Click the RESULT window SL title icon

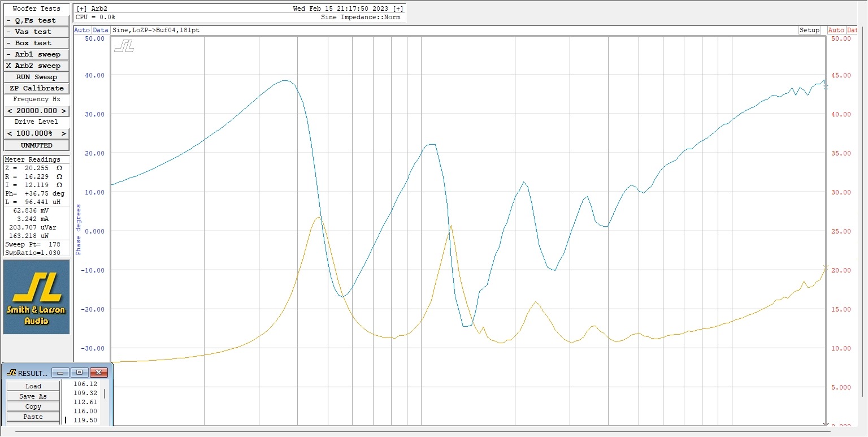click(11, 373)
